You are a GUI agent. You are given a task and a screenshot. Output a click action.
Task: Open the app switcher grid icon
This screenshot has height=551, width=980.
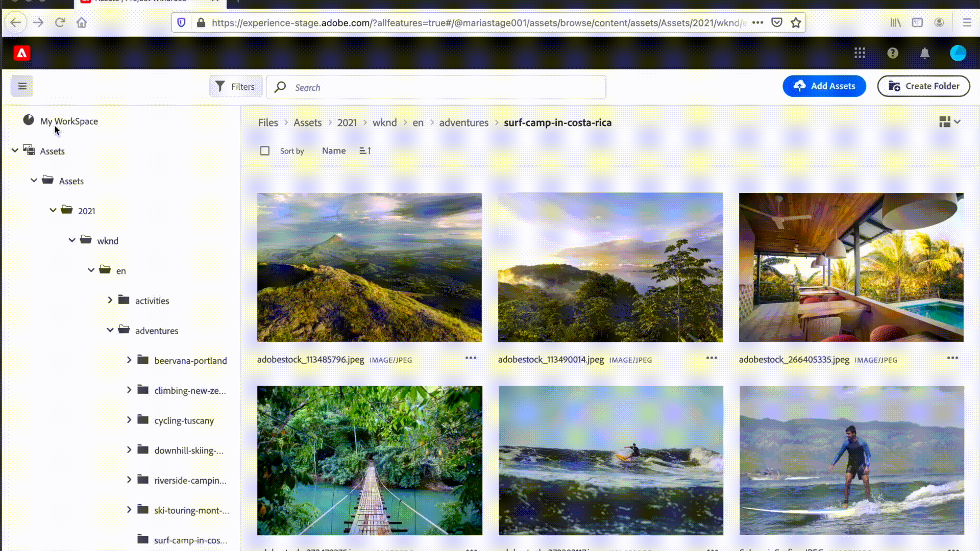click(860, 53)
